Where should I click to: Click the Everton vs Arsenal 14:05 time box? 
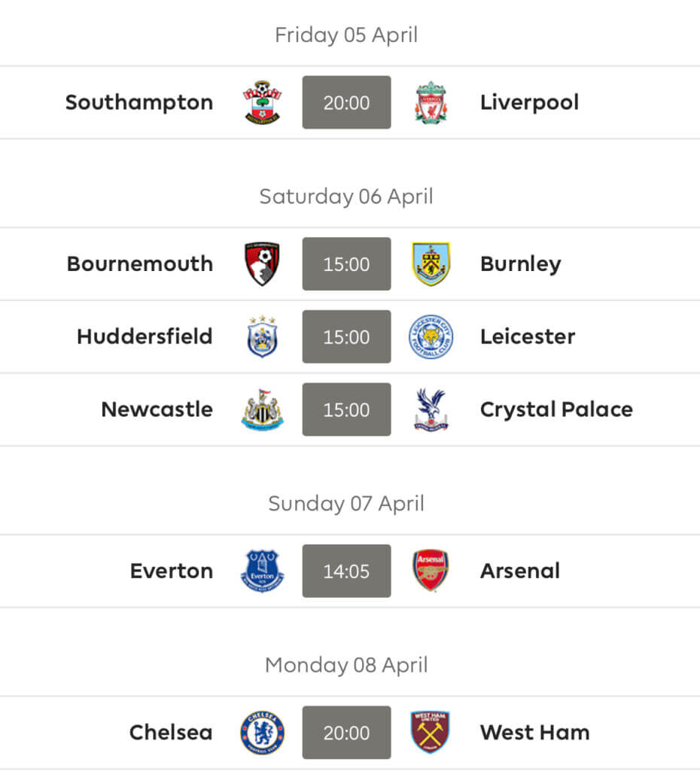point(346,571)
